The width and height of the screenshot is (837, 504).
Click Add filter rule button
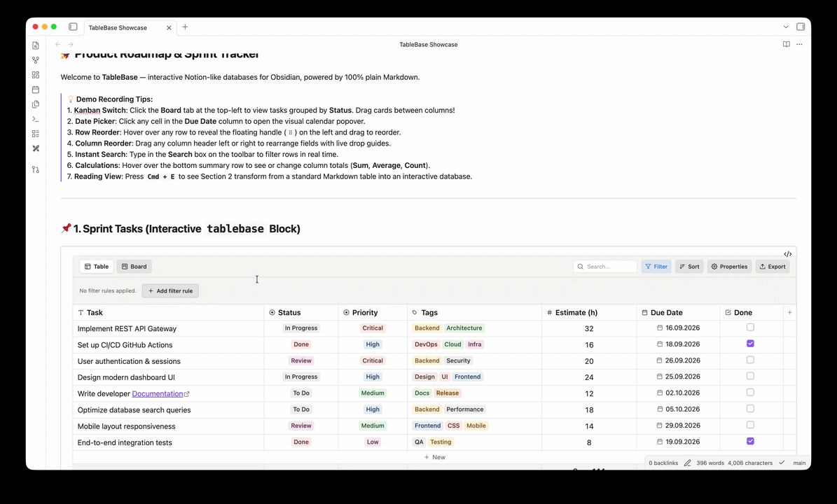(x=170, y=290)
